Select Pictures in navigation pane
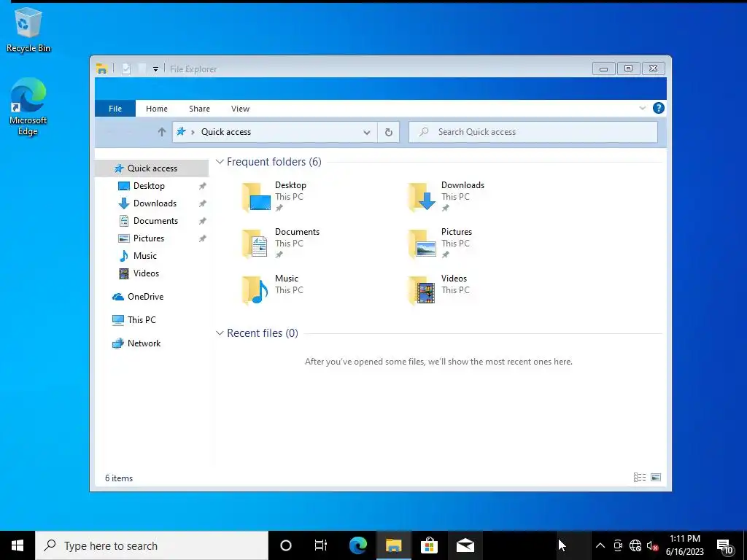 [x=149, y=238]
